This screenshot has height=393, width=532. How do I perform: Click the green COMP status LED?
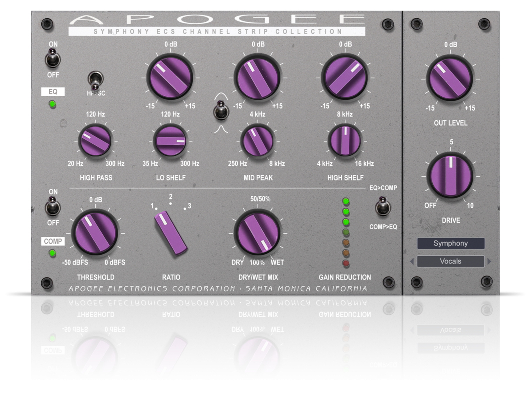tap(52, 253)
